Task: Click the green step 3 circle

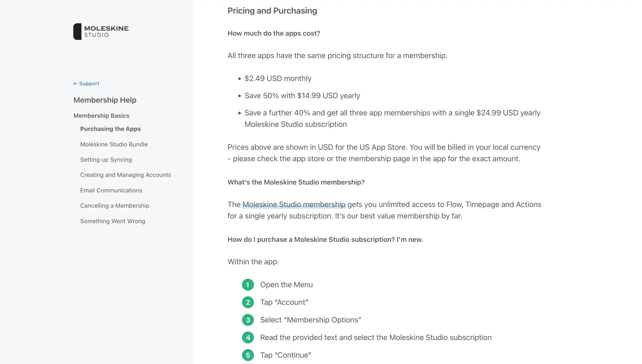Action: 248,320
